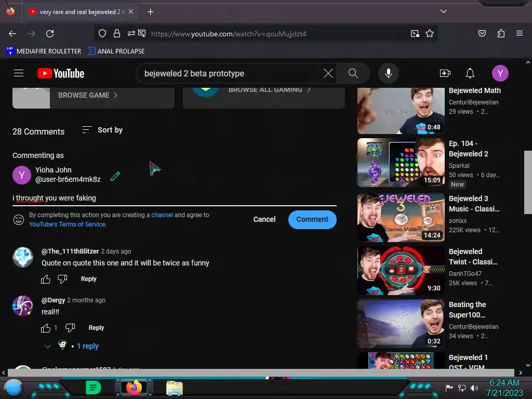Open YouTube's Terms of Service link

pos(67,224)
